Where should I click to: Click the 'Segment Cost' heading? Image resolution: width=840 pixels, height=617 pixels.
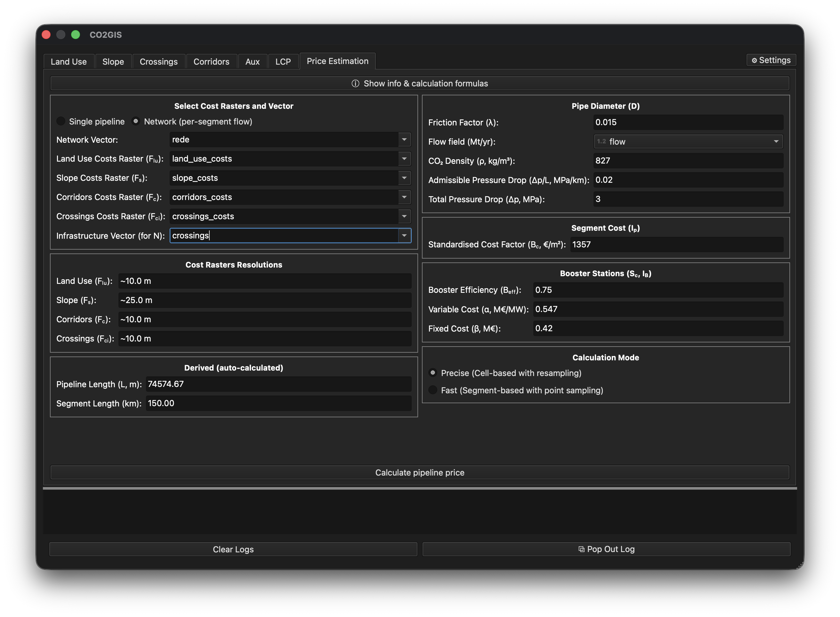pos(605,228)
